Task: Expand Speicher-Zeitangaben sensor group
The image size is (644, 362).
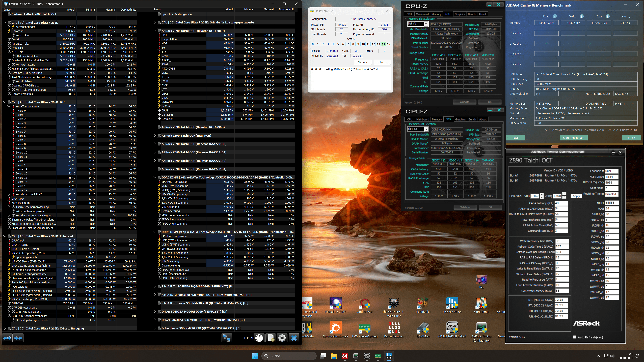Action: [x=155, y=14]
